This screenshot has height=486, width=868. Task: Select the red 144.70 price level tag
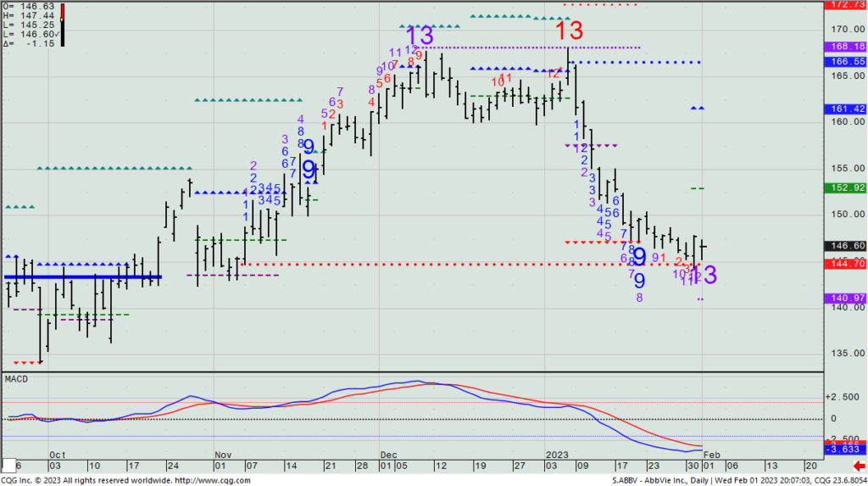(x=844, y=264)
